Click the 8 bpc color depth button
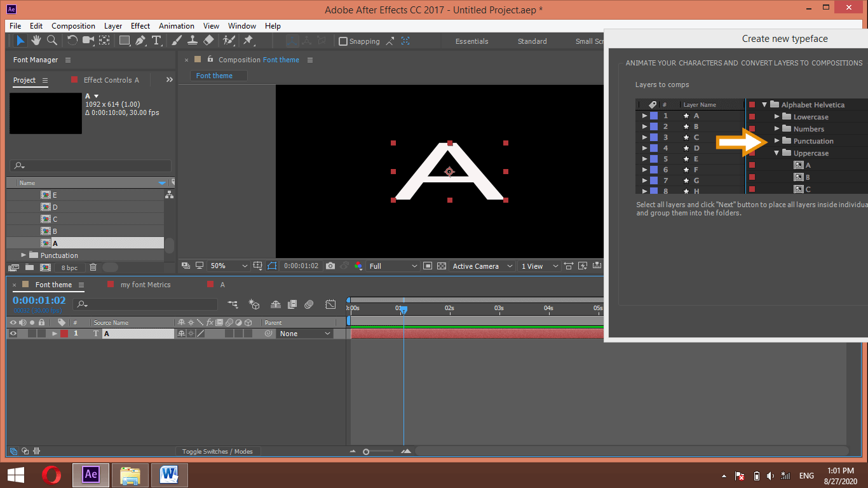Image resolution: width=868 pixels, height=488 pixels. pyautogui.click(x=69, y=268)
